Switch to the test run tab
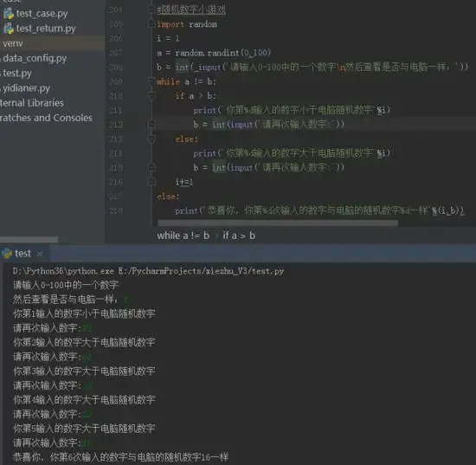The image size is (476, 465). point(23,254)
